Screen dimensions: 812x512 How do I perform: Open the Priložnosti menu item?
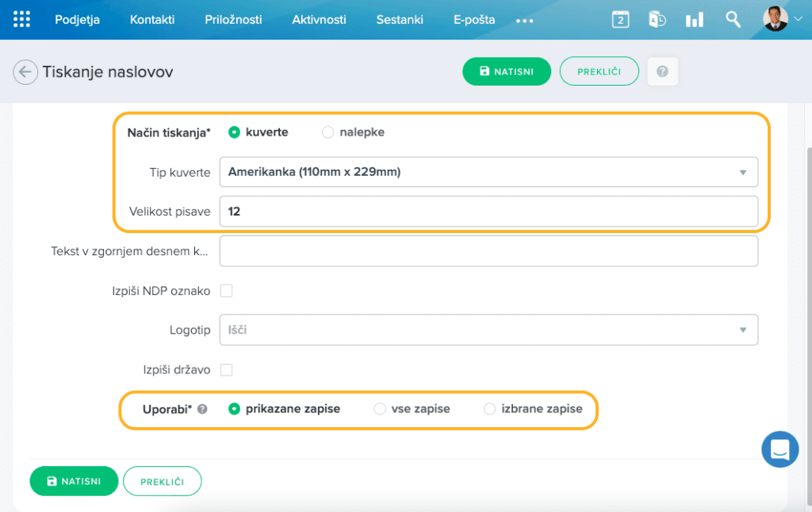pos(233,20)
